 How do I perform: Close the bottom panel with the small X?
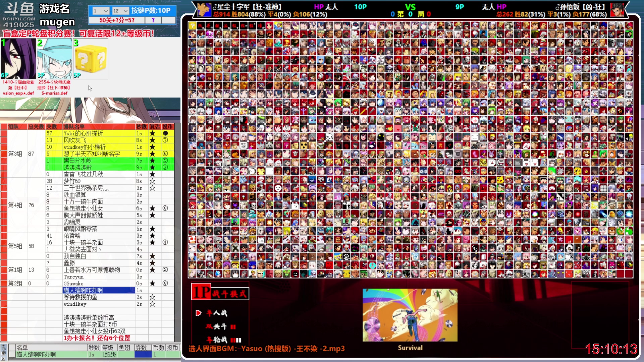tap(3, 359)
